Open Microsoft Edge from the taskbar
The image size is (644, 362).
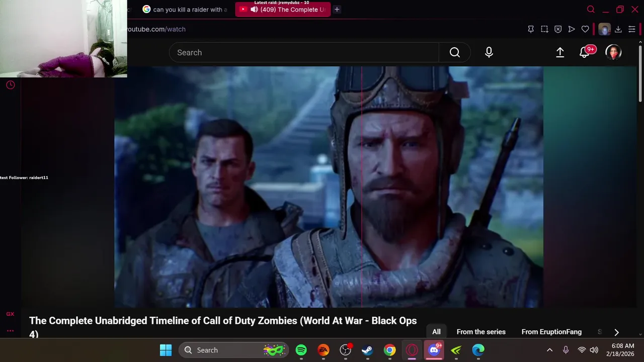[478, 350]
